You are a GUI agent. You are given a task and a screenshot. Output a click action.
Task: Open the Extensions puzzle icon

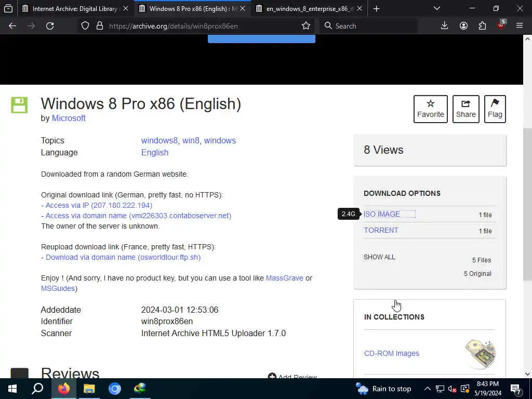click(x=482, y=26)
